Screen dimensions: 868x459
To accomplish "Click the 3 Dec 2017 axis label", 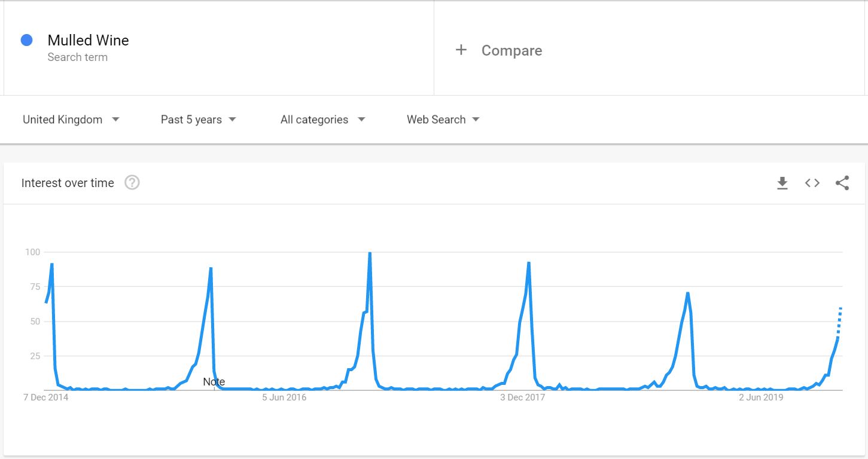I will (522, 397).
